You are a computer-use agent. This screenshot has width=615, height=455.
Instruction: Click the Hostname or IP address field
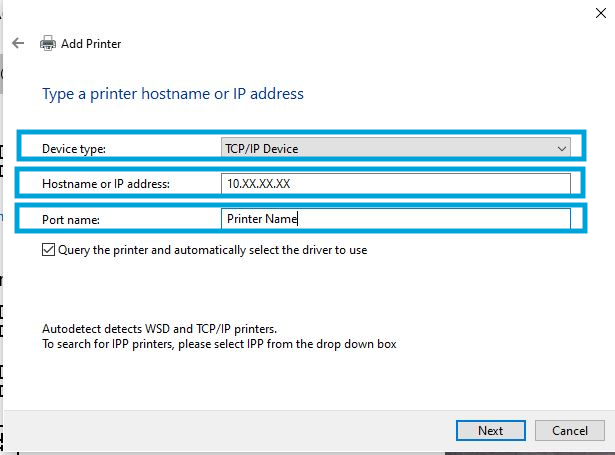395,184
